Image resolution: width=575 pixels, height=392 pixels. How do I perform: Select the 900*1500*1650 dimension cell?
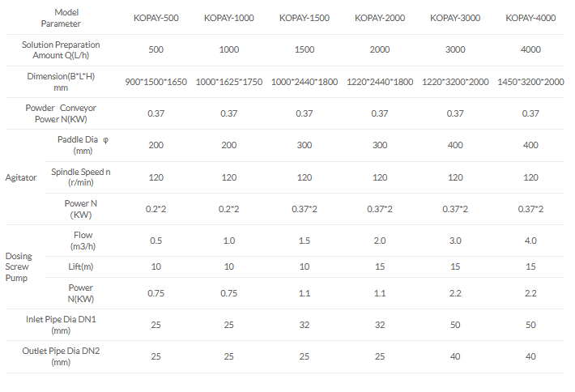(x=157, y=82)
